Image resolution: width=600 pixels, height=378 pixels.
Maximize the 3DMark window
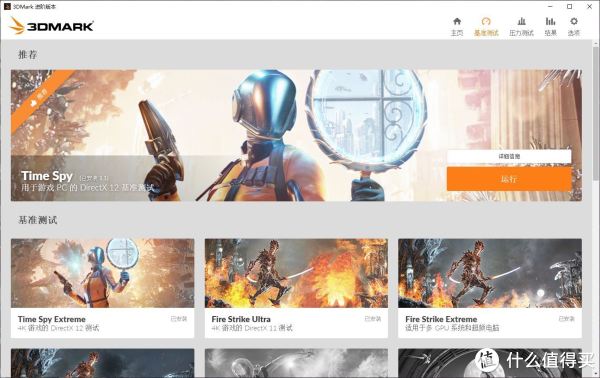click(x=569, y=7)
